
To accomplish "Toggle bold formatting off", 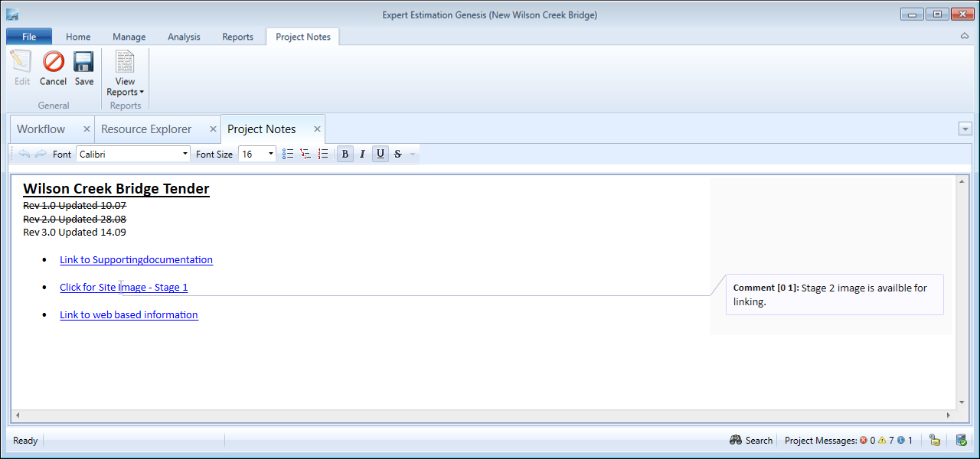I will pos(345,154).
